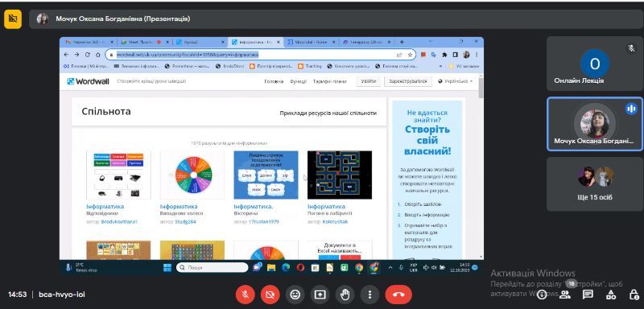This screenshot has width=644, height=309.
Task: Open Microsoft Edge from shared taskbar
Action: 286,267
